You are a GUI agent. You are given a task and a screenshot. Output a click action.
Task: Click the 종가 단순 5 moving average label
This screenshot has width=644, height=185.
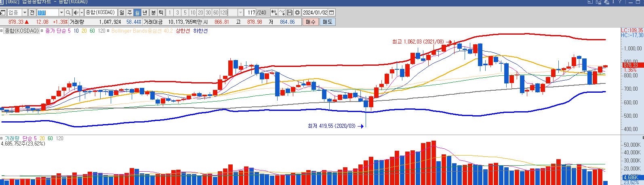pyautogui.click(x=58, y=31)
